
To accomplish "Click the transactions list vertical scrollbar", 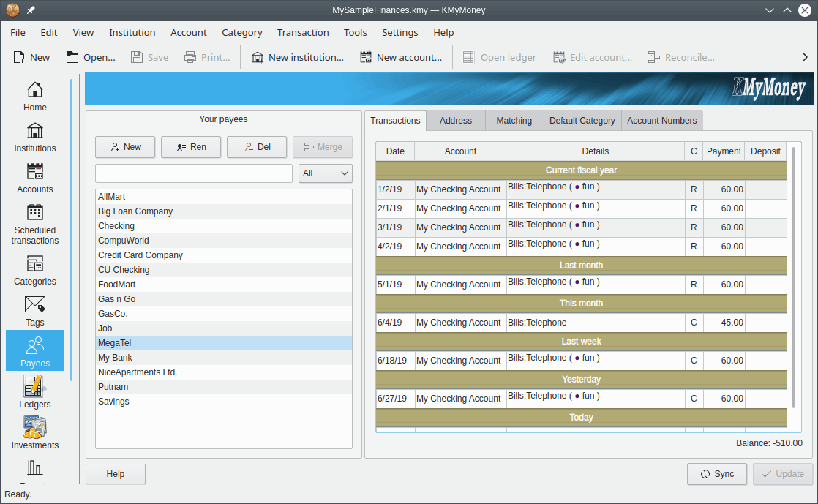I will tap(793, 278).
